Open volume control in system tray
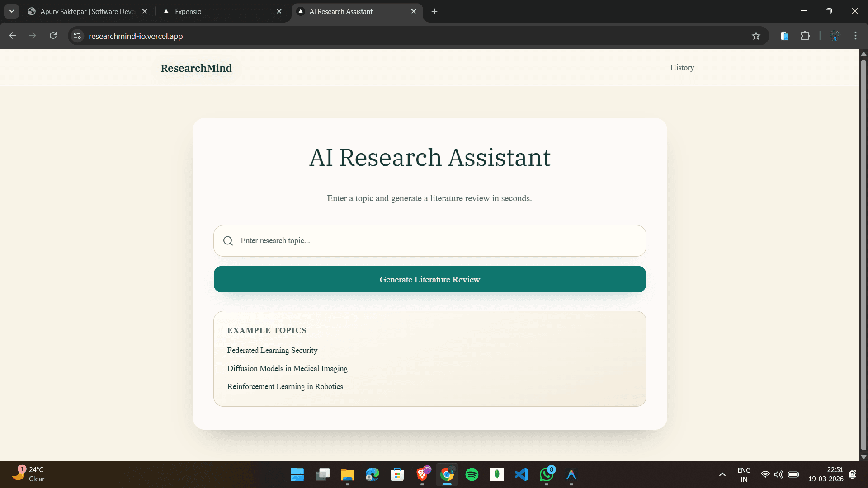 click(778, 474)
